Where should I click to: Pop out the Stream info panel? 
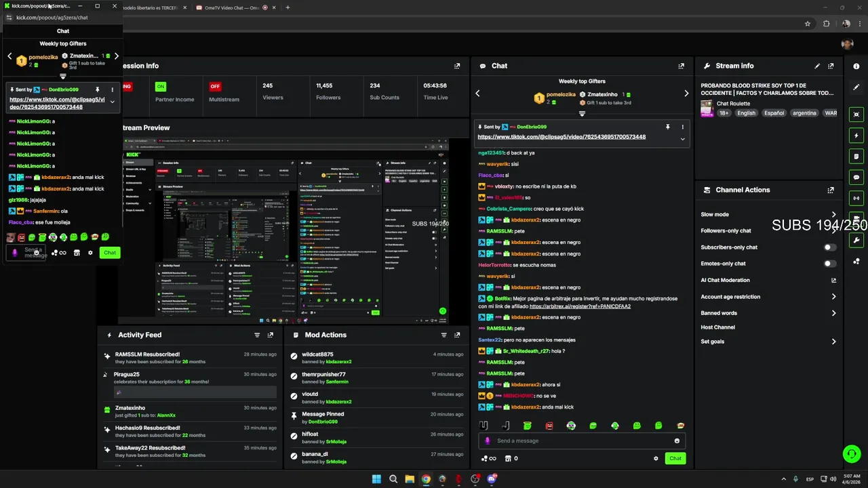(831, 66)
